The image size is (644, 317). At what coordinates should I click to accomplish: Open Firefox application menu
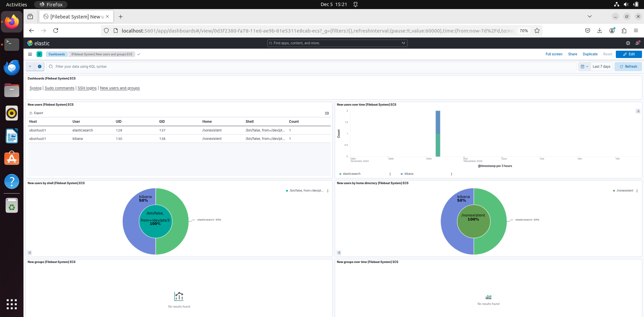[x=636, y=31]
